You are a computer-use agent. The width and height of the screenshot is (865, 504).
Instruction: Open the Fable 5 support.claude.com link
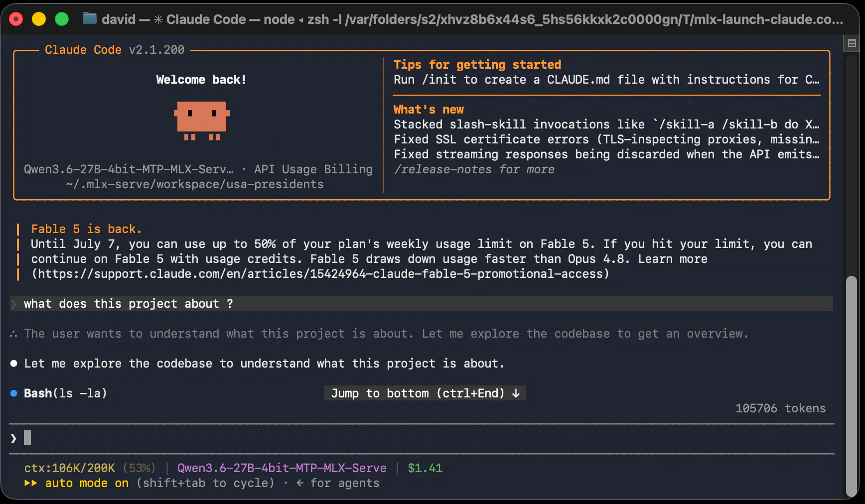pos(320,274)
